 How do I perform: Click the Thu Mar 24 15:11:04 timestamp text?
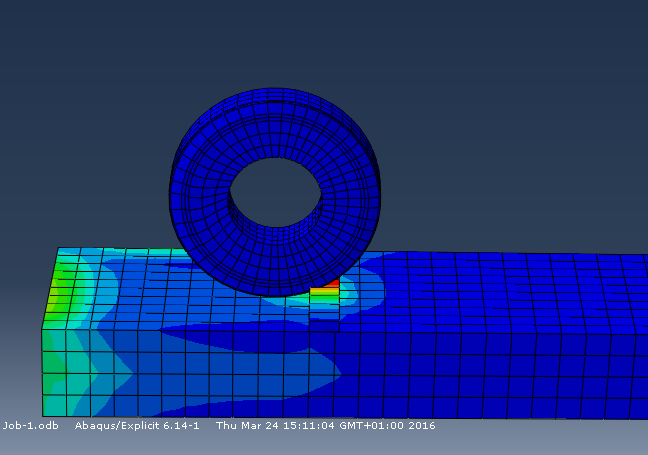tap(326, 426)
